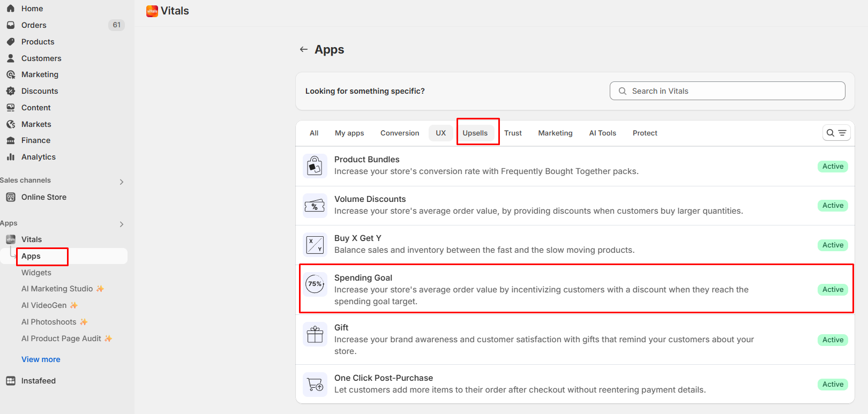Click the Orders inbox icon
The image size is (868, 414).
(11, 25)
